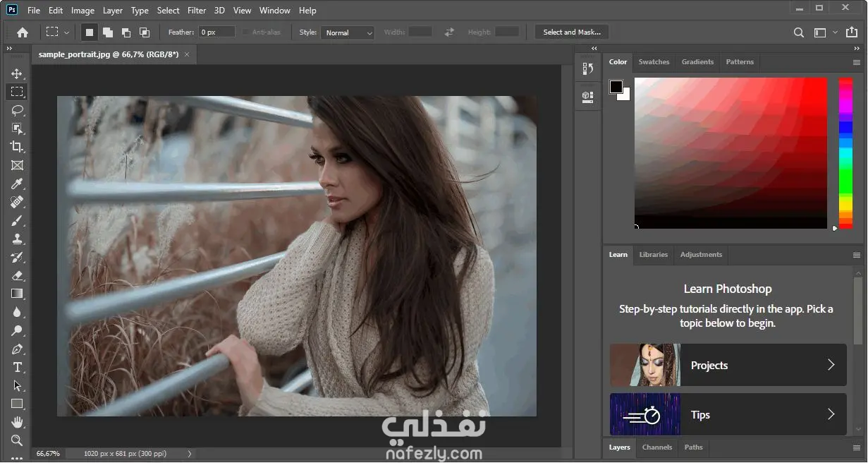Enable Add to selection mode
Viewport: 868px width, 463px height.
click(108, 32)
